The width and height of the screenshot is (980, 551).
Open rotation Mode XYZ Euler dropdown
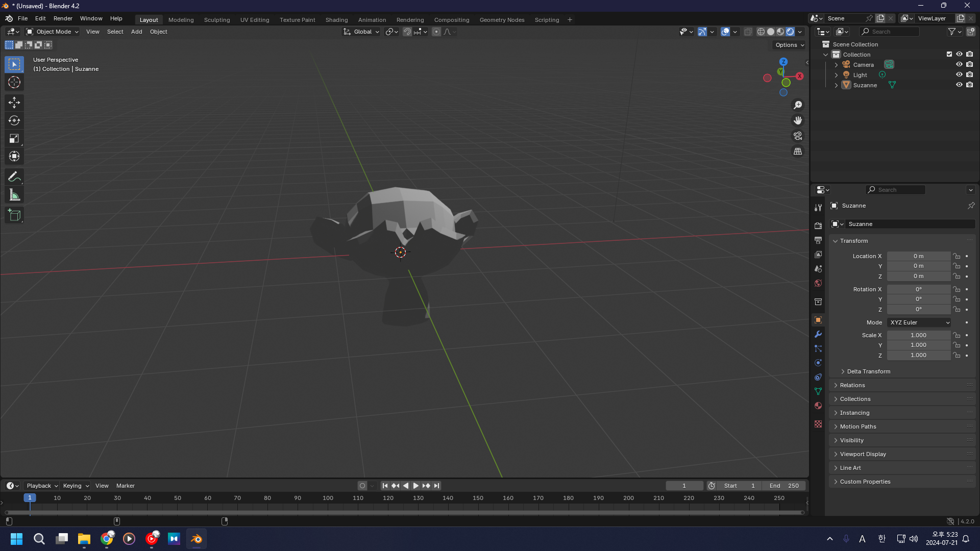[x=919, y=322]
